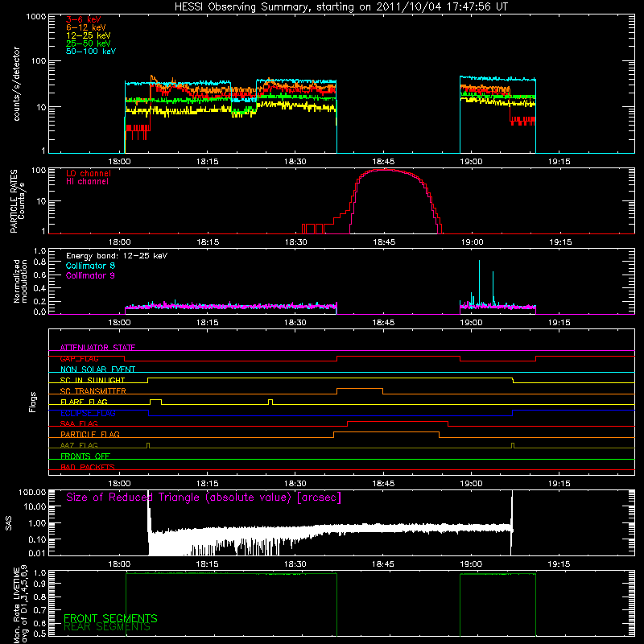Click the GAP_FLAG label

(79, 358)
